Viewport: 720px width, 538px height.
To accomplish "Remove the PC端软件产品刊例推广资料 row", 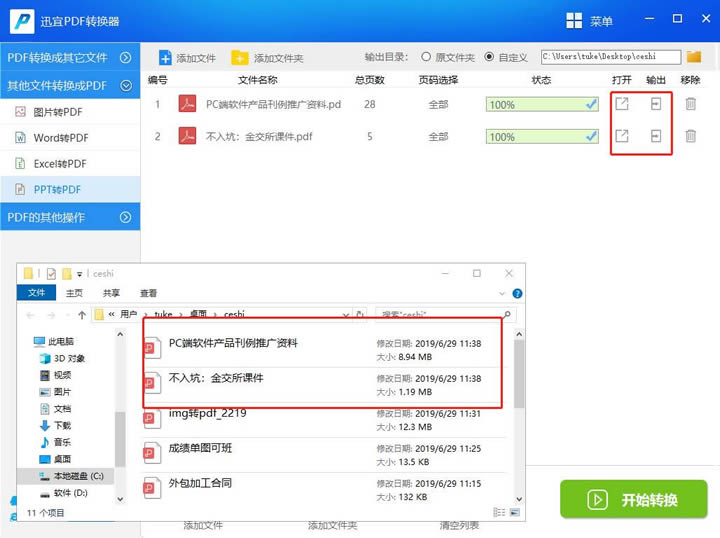I will 690,104.
